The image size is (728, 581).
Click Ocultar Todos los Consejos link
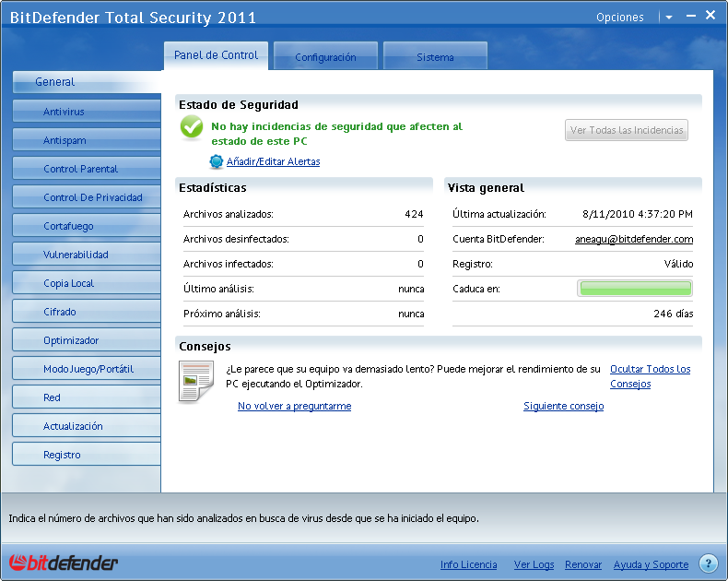(650, 376)
